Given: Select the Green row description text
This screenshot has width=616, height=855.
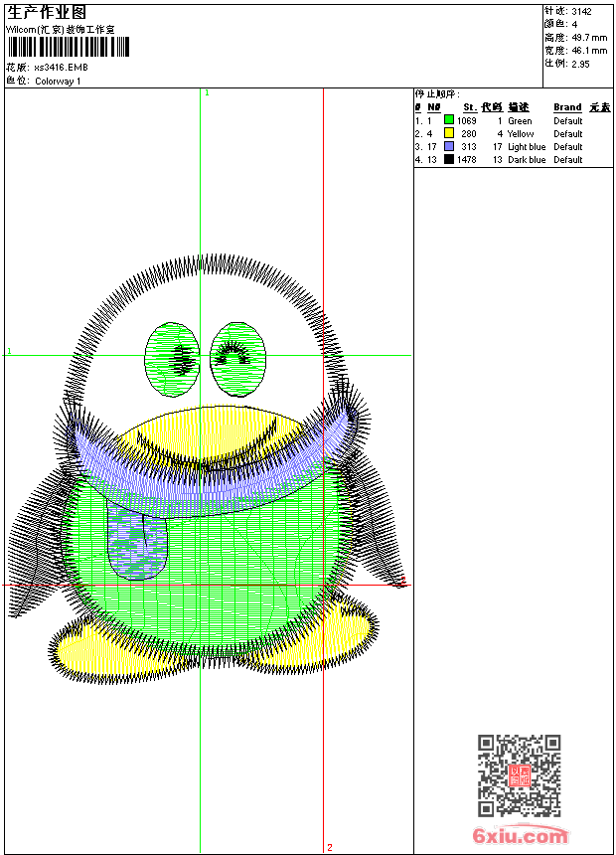Looking at the screenshot, I should click(x=520, y=121).
